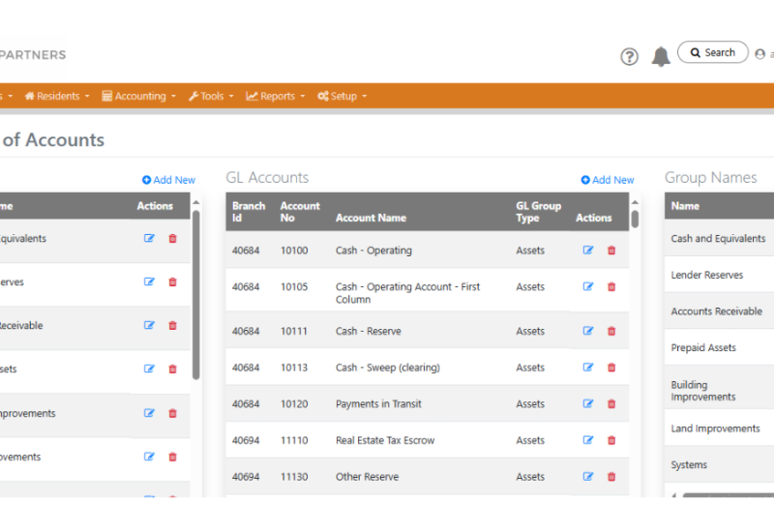Screen dimensions: 774x532
Task: Expand the Accounting dropdown menu
Action: point(139,97)
